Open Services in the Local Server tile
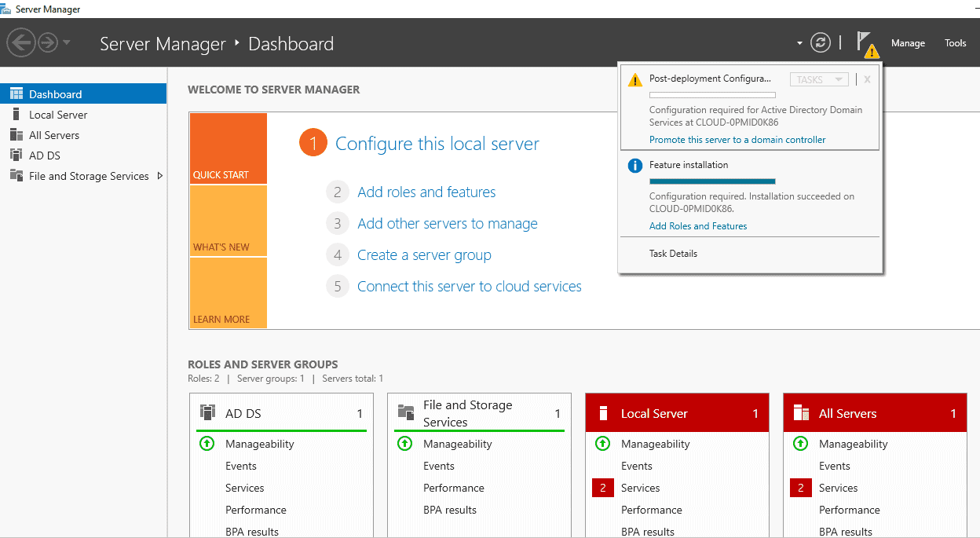 [641, 488]
